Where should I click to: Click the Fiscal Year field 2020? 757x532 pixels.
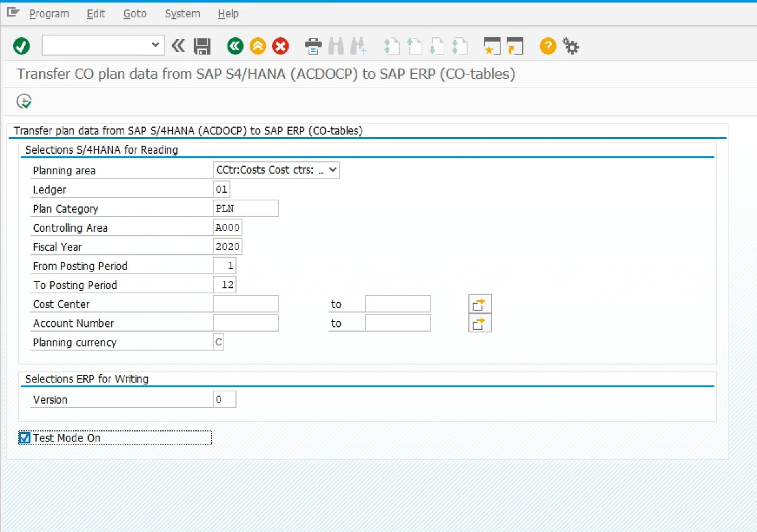pyautogui.click(x=228, y=246)
